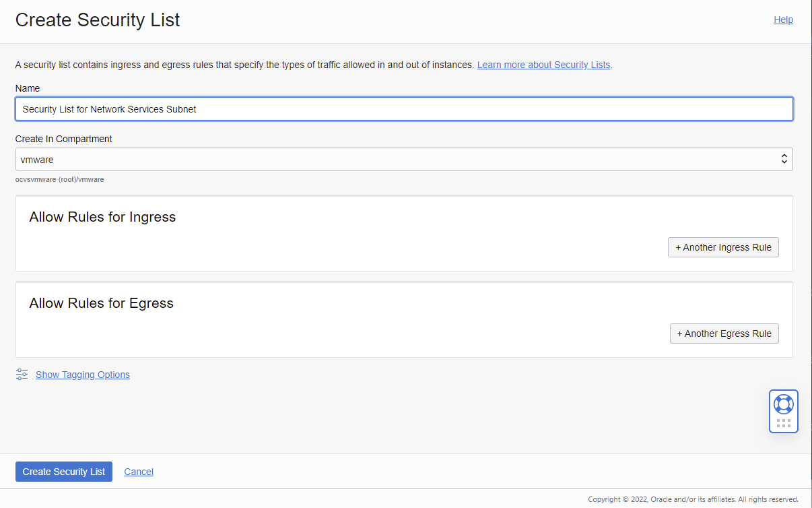Click the Oracle copyright footer text

coord(693,499)
